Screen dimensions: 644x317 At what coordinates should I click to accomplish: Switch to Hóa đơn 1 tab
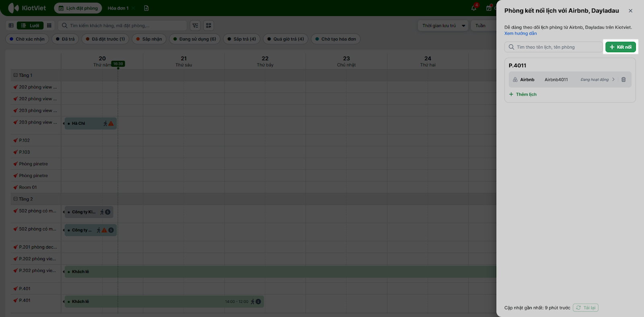point(118,8)
